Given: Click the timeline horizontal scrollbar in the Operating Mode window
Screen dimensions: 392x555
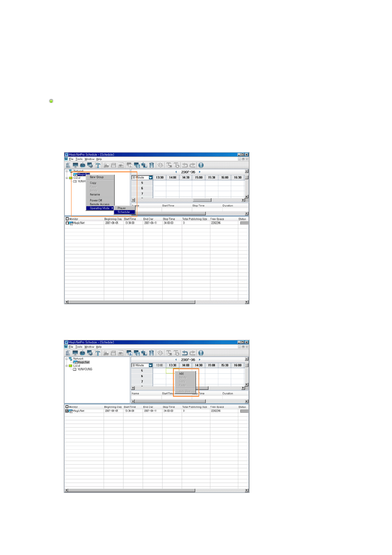Looking at the screenshot, I should [x=188, y=200].
